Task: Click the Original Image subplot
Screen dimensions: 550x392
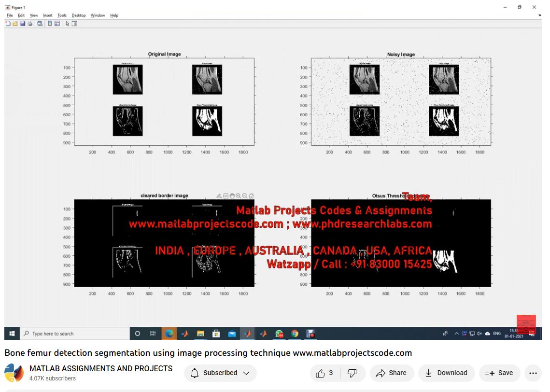Action: [164, 102]
